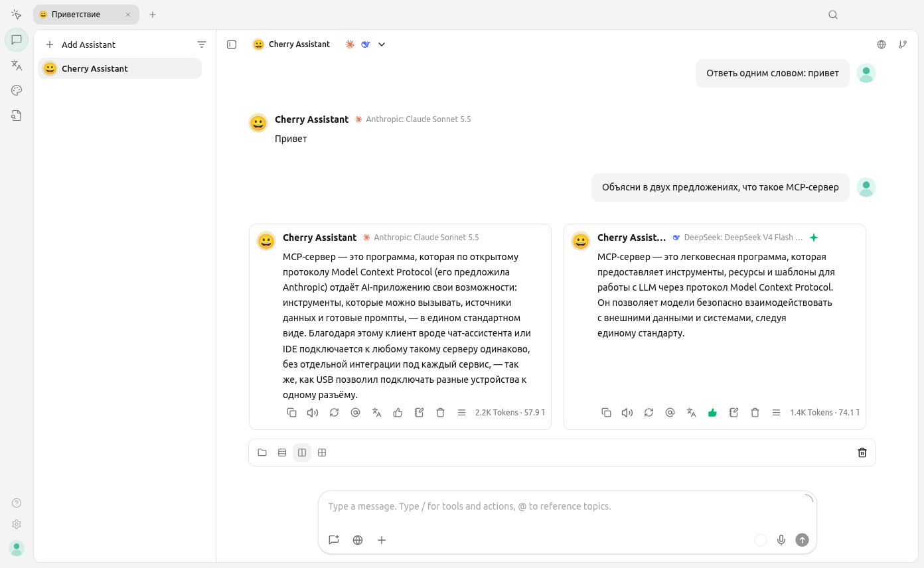Viewport: 924px width, 568px height.
Task: Open the Paintings palette icon in sidebar
Action: tap(17, 90)
